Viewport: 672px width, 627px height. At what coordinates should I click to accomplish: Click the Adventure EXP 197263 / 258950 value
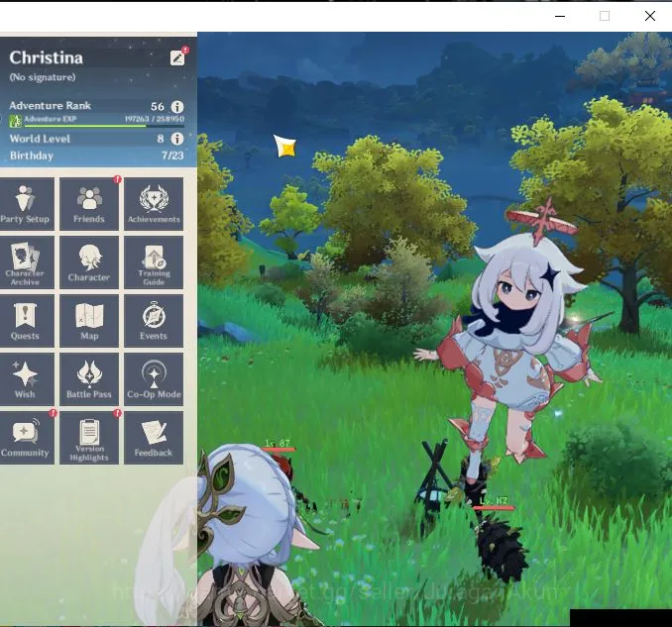click(155, 119)
